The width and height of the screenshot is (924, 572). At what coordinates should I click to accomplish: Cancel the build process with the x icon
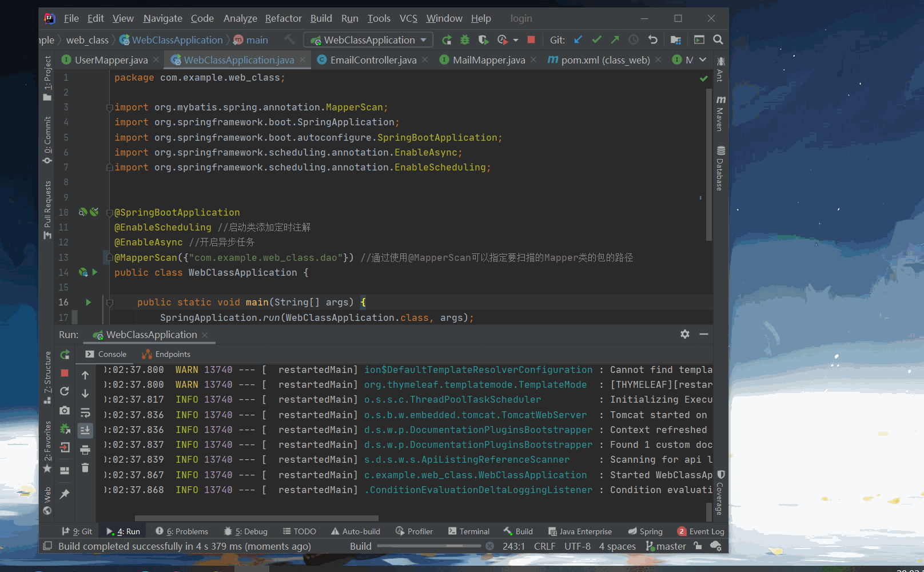(x=490, y=546)
